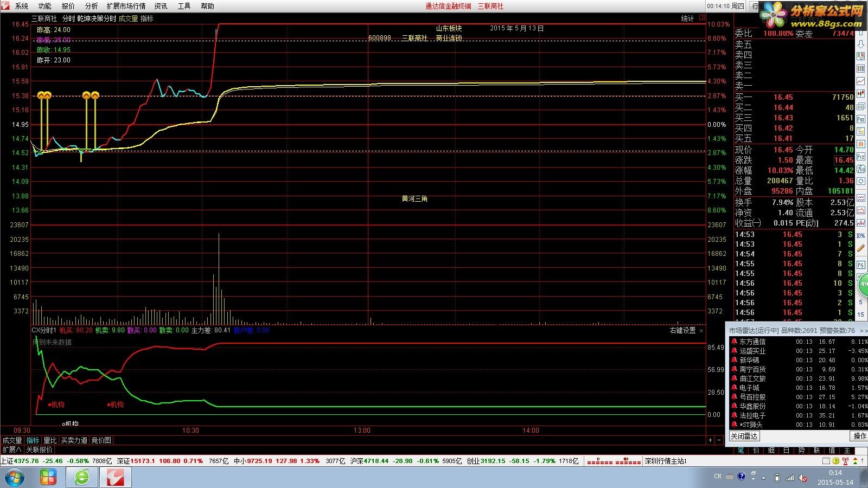Click the plus button below the chart

(x=710, y=440)
